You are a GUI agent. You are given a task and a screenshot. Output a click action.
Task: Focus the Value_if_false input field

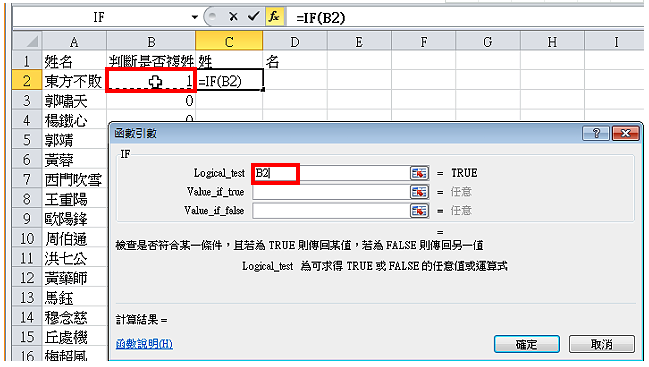[x=331, y=211]
